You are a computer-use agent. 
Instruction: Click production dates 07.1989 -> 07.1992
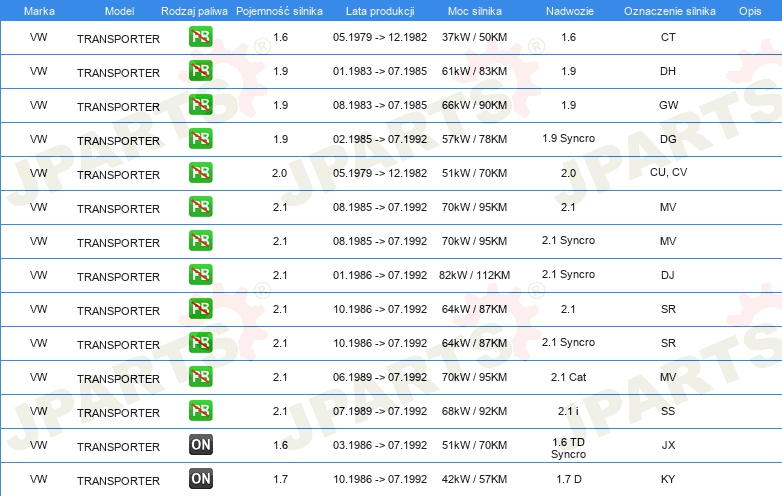380,411
